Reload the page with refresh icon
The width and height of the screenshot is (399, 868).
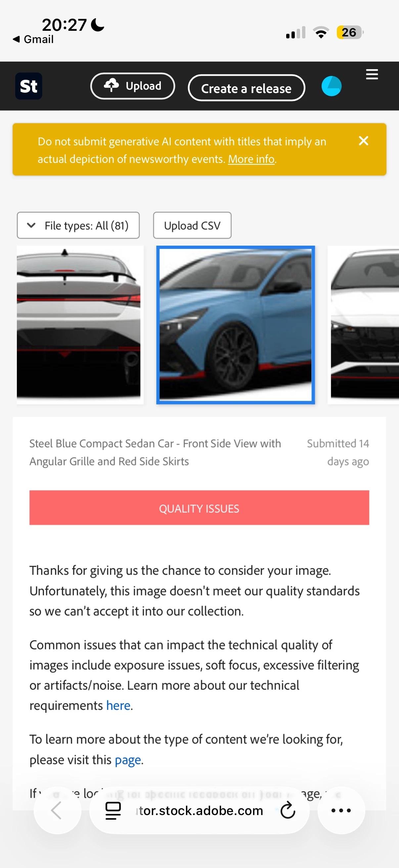(288, 810)
